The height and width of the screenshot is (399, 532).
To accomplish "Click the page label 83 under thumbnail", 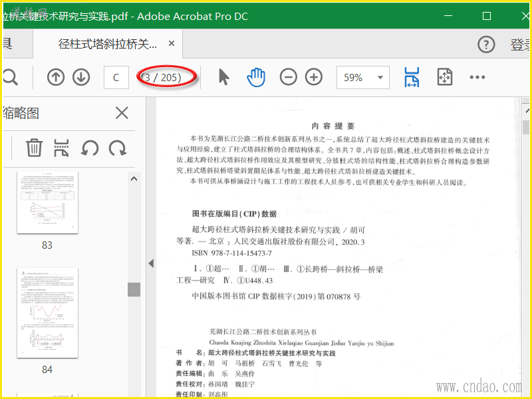I will [x=47, y=245].
